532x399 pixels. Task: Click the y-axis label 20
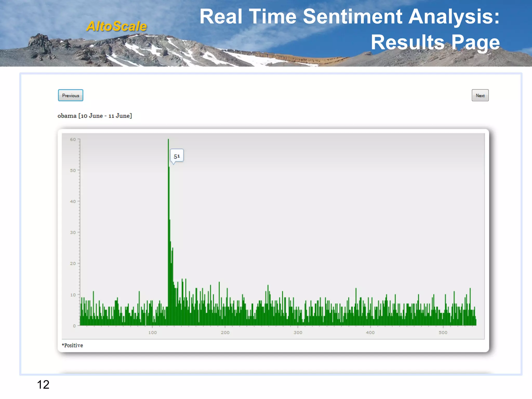click(x=73, y=263)
